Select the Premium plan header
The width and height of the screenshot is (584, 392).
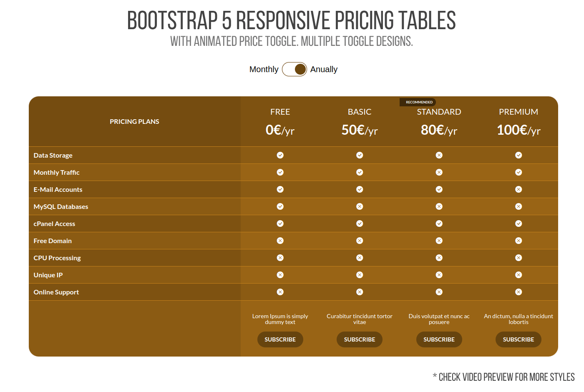519,112
